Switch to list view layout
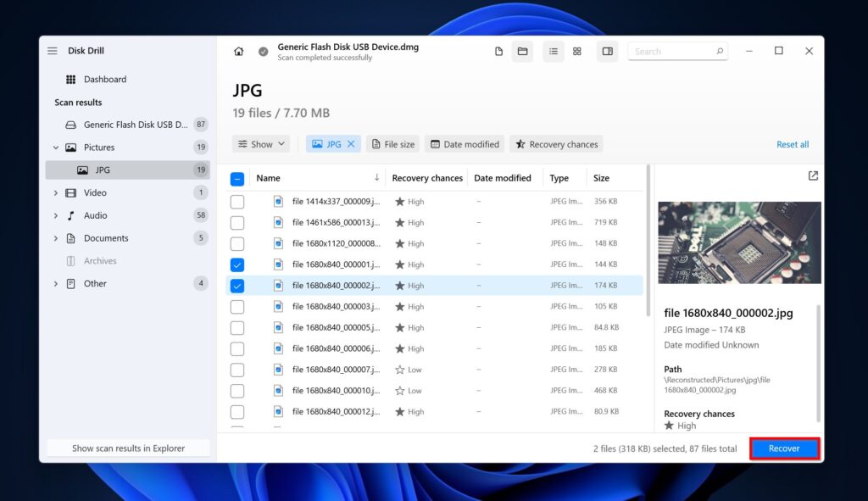868x501 pixels. pyautogui.click(x=553, y=51)
